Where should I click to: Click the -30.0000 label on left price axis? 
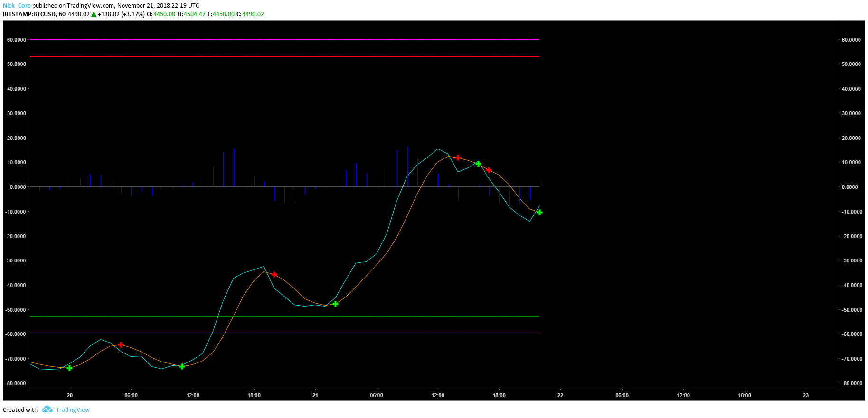coord(16,260)
